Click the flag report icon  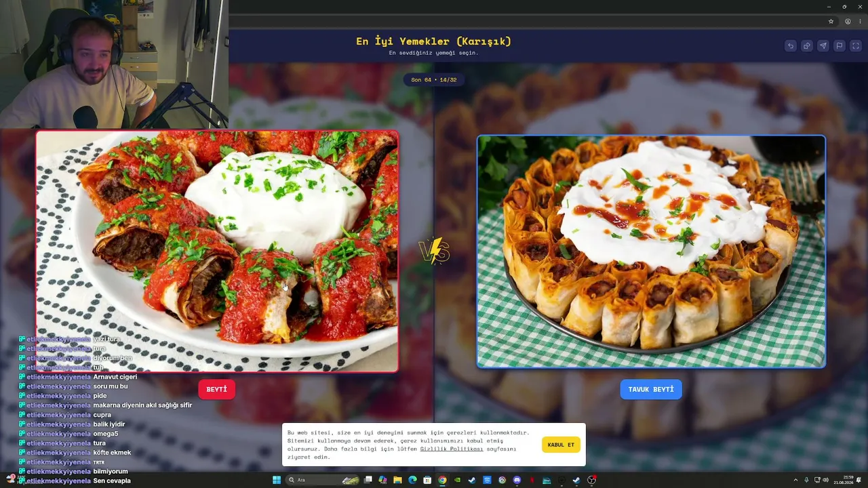839,46
